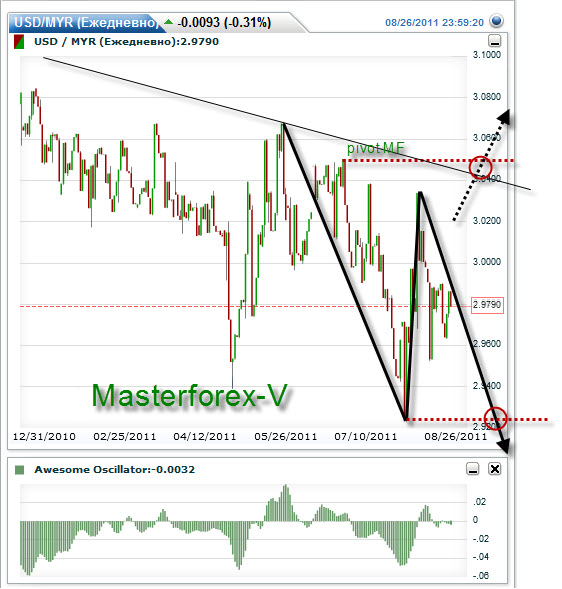The height and width of the screenshot is (589, 562).
Task: Click the blue globe icon near the timestamp
Action: [496, 21]
